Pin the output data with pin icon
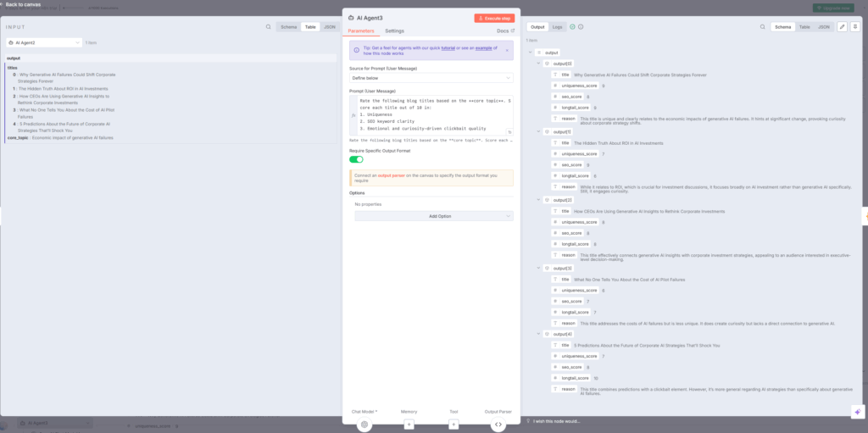Screen dimensions: 868x433 coord(854,27)
